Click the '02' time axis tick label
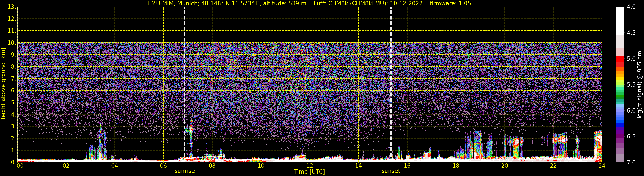644x176 pixels. [66, 166]
